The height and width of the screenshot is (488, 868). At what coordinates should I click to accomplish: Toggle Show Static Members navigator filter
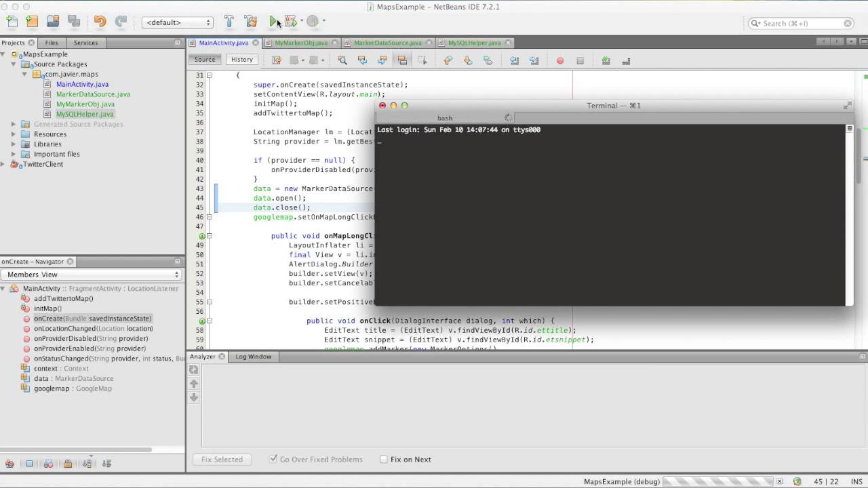pos(48,464)
